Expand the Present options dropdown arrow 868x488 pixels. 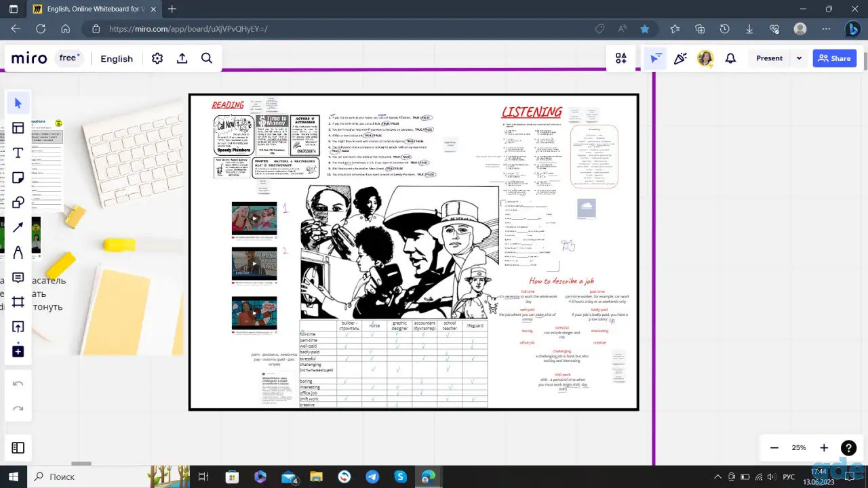pos(799,58)
